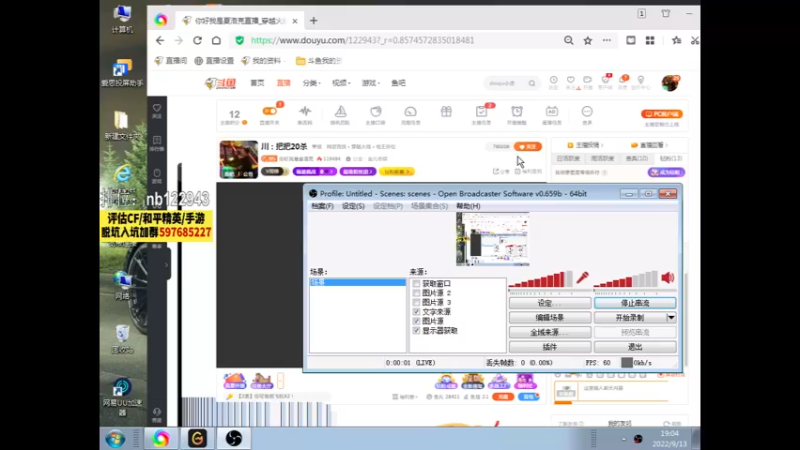Open the browser zoom magnifier icon
Image resolution: width=800 pixels, height=450 pixels.
568,40
